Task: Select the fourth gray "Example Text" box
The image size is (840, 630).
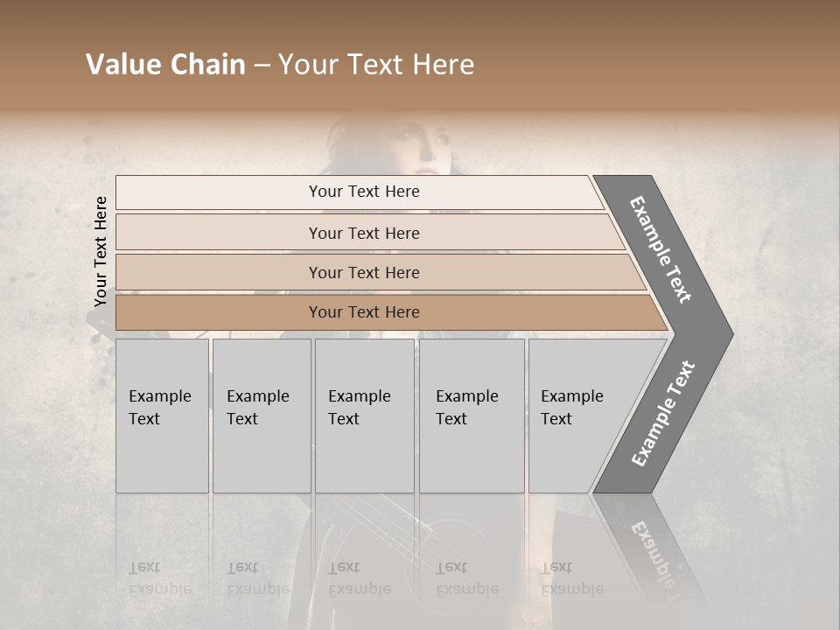Action: [x=471, y=416]
